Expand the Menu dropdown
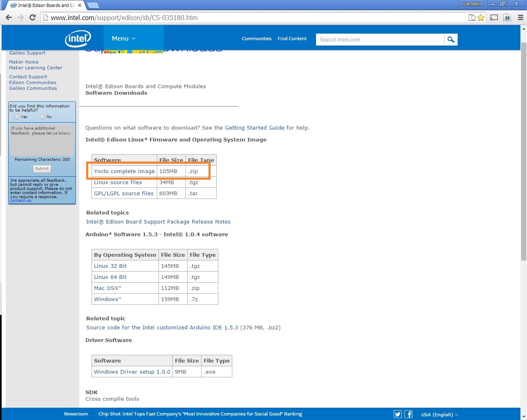The height and width of the screenshot is (420, 527). pos(124,38)
